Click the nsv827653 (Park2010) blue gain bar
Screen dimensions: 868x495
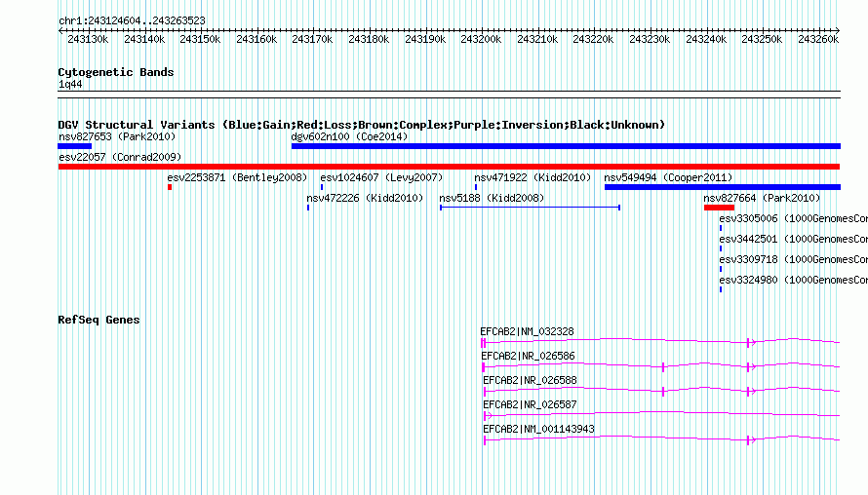point(75,146)
